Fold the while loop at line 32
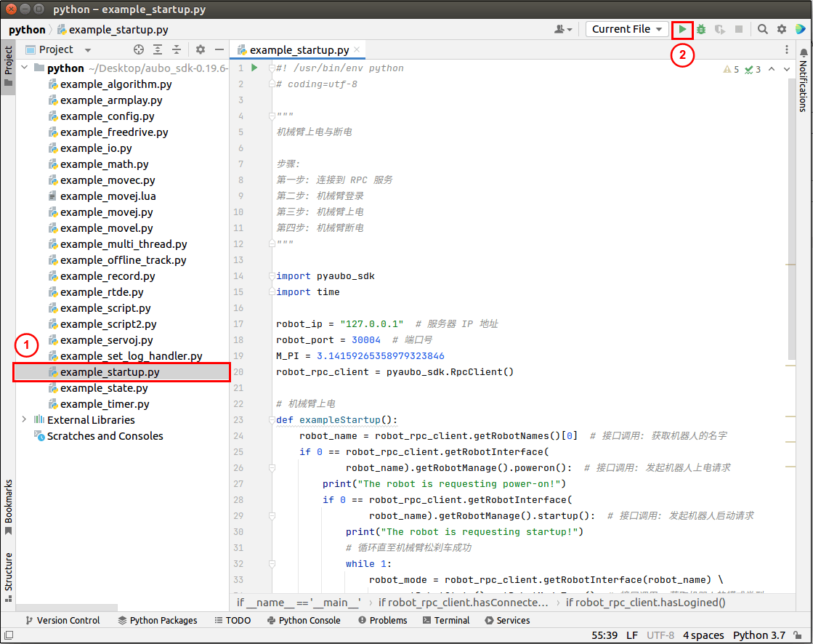 pyautogui.click(x=272, y=563)
